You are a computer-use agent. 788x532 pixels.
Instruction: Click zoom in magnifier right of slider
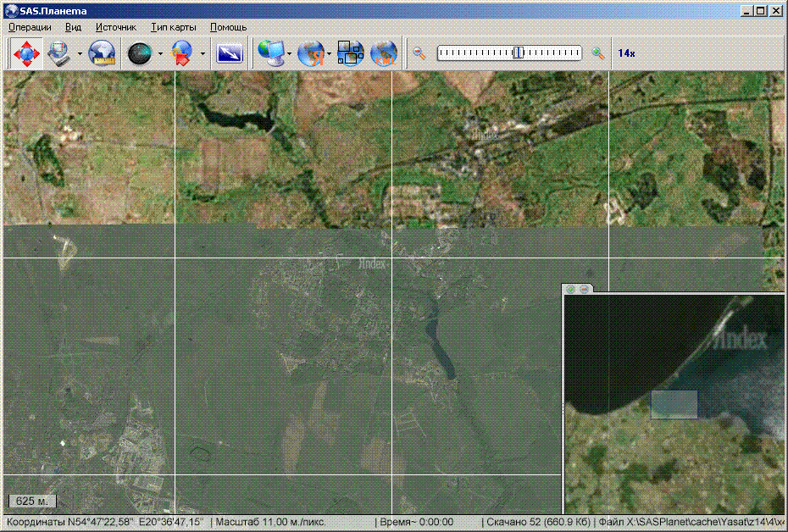click(598, 53)
